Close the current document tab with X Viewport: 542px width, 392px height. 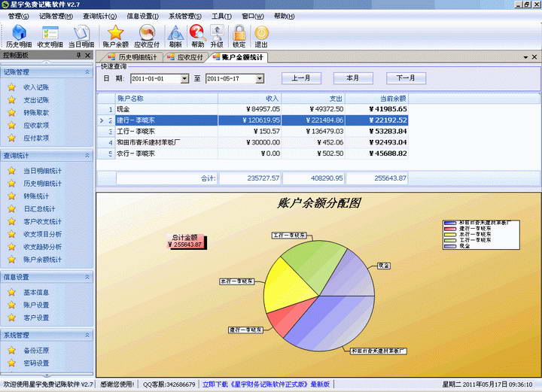(534, 57)
